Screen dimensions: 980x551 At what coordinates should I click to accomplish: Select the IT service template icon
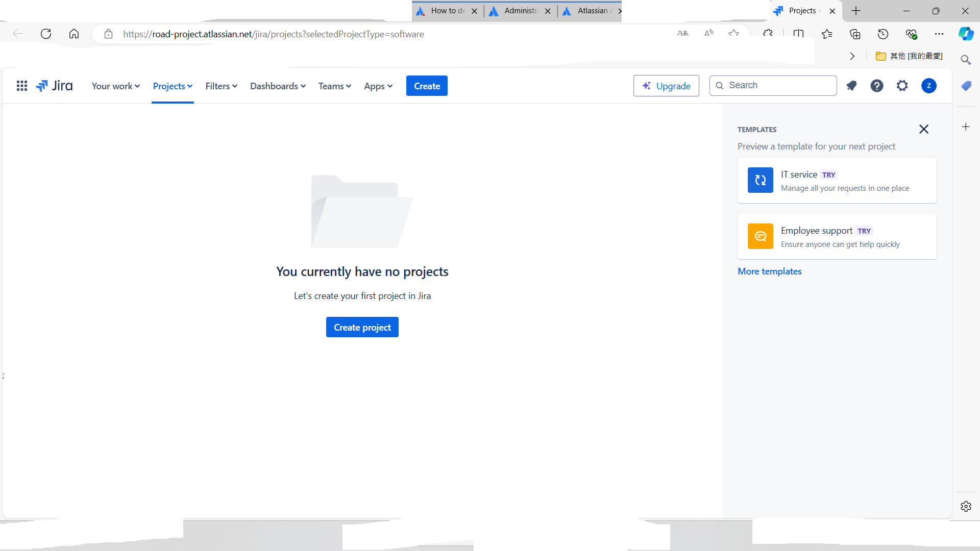point(760,180)
